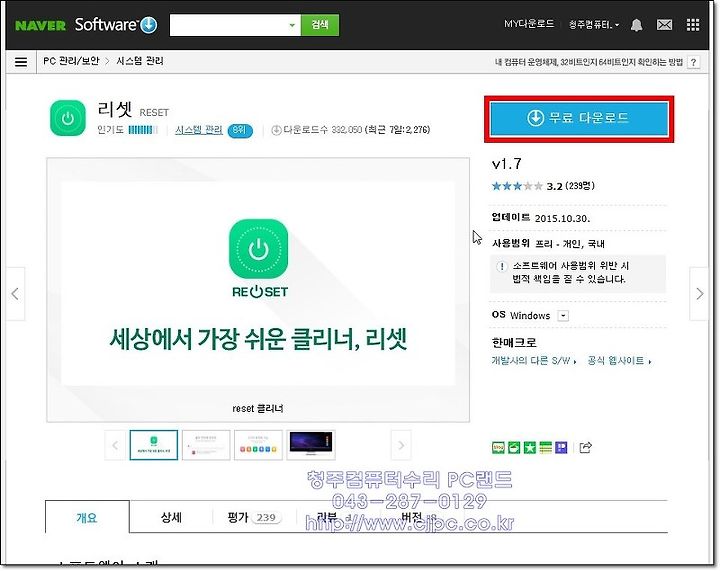Open the 시스템 관리 category link under the title
This screenshot has width=720, height=571.
point(199,130)
